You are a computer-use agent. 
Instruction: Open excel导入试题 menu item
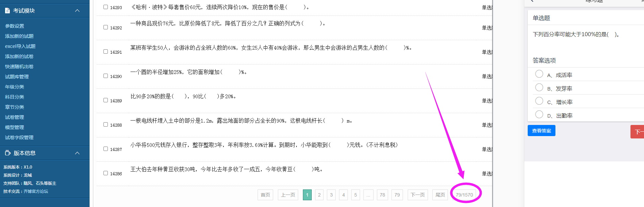[x=20, y=46]
